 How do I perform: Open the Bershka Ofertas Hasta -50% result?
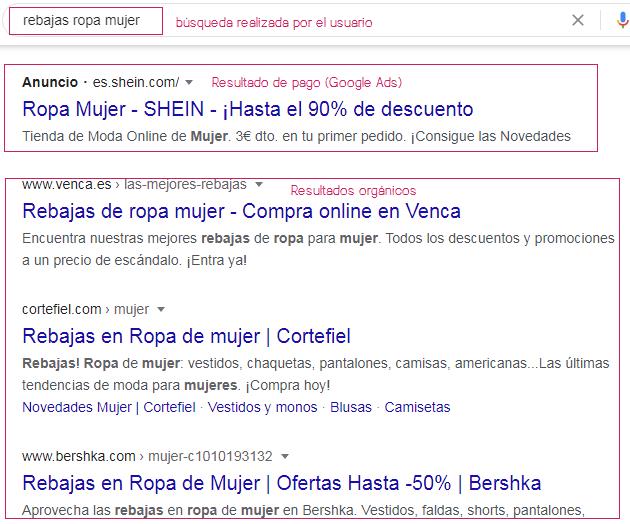pyautogui.click(x=282, y=483)
